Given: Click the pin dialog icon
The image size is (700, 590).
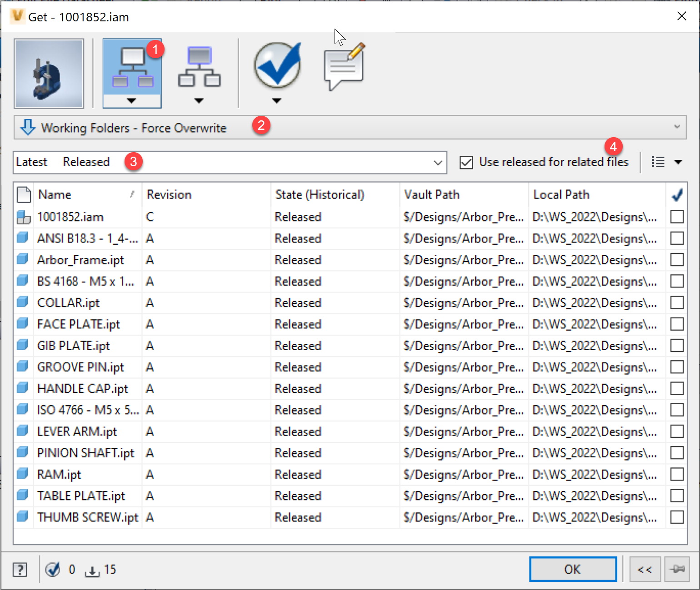Looking at the screenshot, I should [x=679, y=569].
